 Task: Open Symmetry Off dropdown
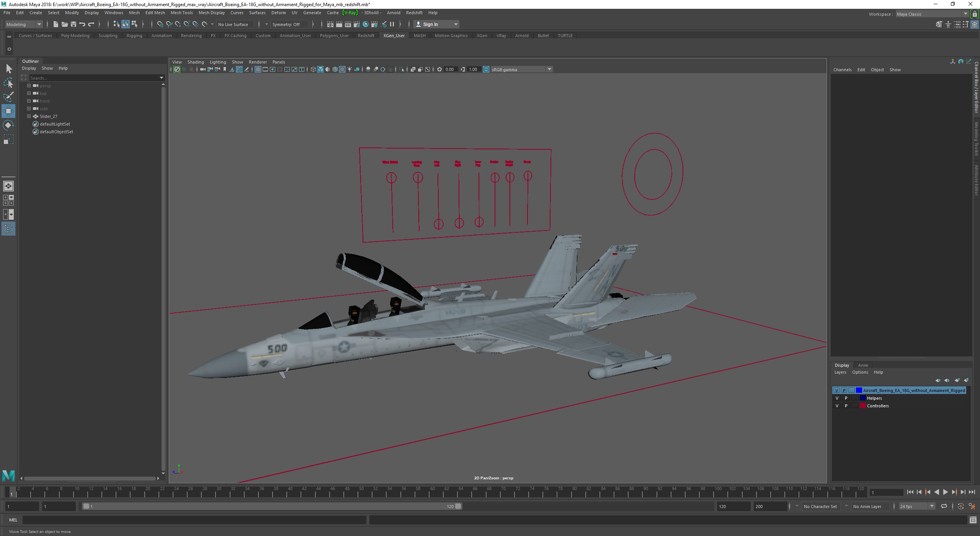[289, 24]
